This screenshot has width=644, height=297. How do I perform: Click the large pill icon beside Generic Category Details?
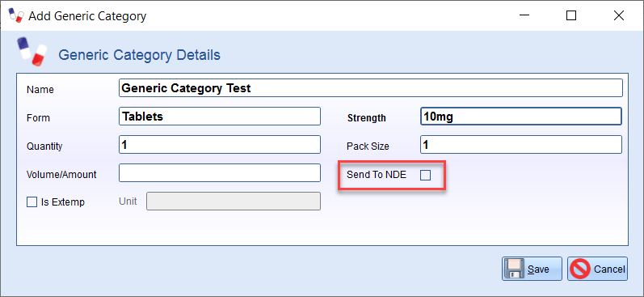pyautogui.click(x=32, y=52)
